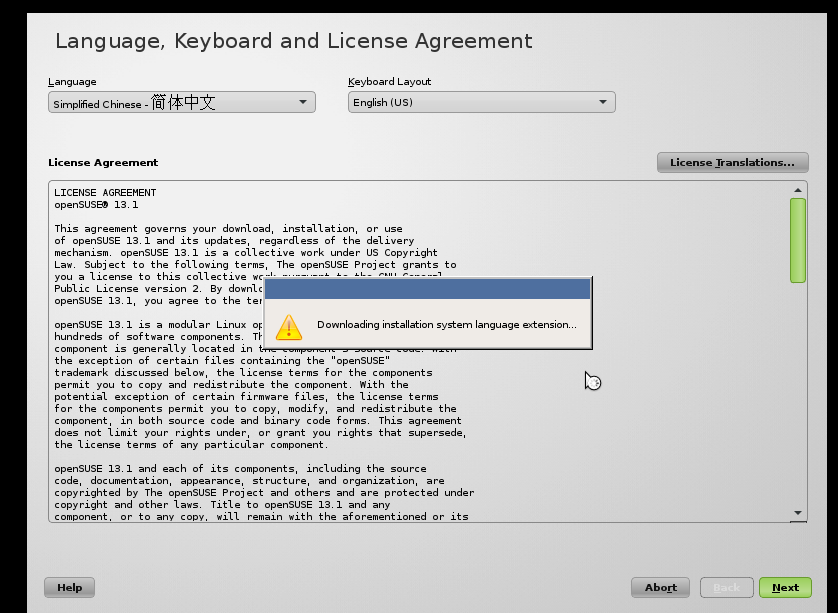Viewport: 838px width, 613px height.
Task: Click line starting "copyrighted by The openSUSE Project"
Action: tap(264, 493)
